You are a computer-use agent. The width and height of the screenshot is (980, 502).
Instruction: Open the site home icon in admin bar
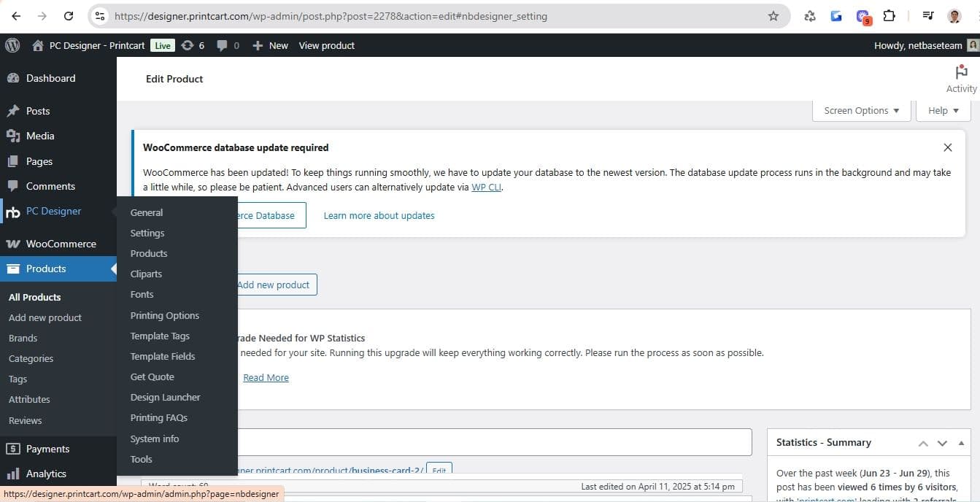[38, 45]
